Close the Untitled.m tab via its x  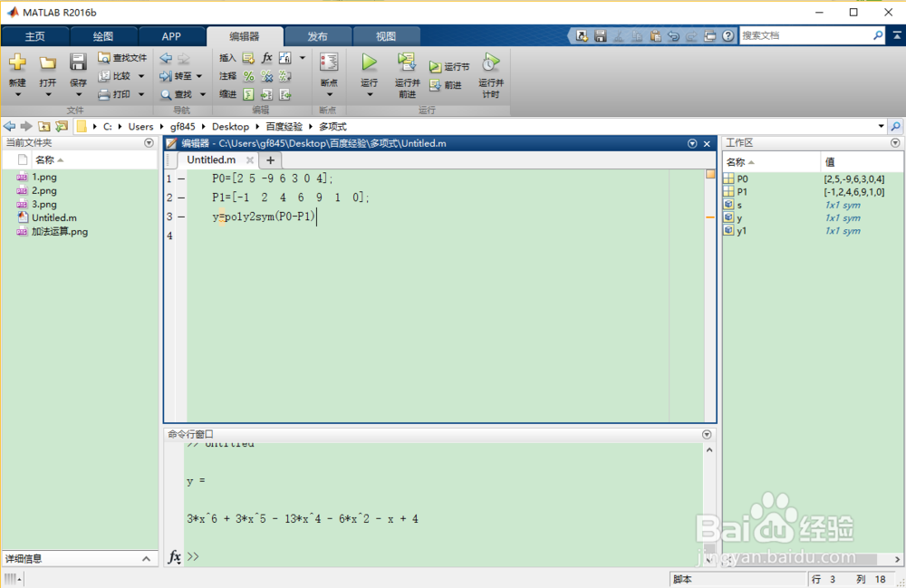tap(250, 160)
